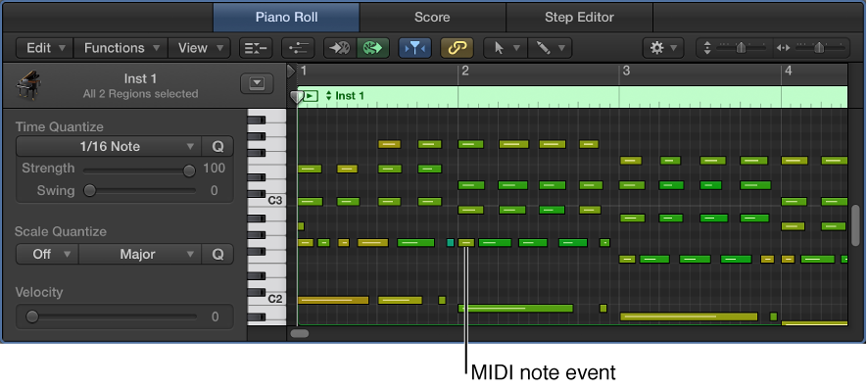
Task: Click the Velocity value 0
Action: pyautogui.click(x=215, y=317)
